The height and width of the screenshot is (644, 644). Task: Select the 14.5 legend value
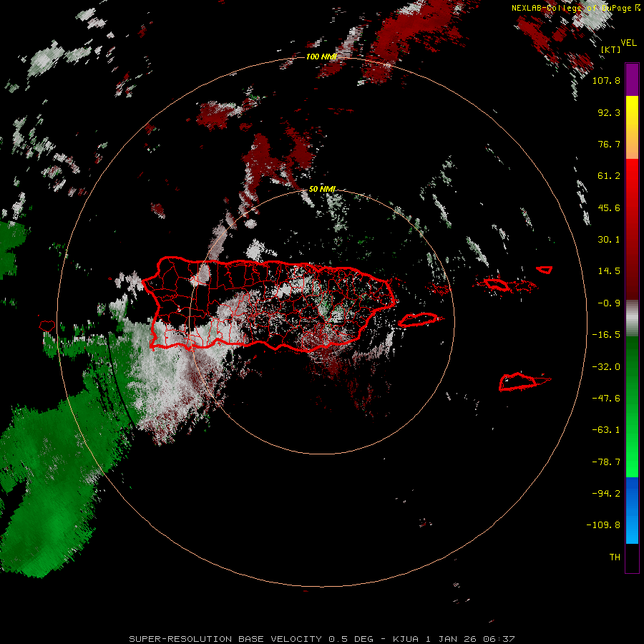click(x=609, y=271)
